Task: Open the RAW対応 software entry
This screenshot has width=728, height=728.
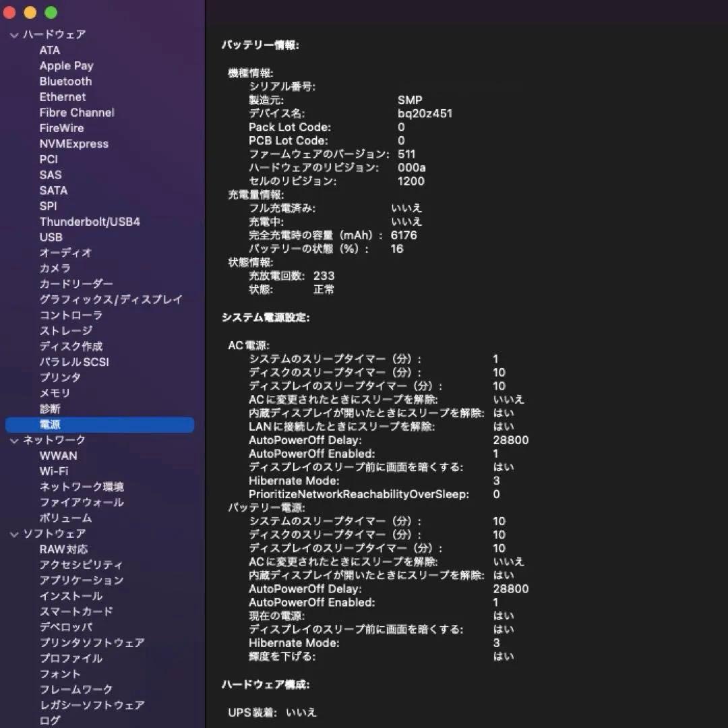Action: (x=64, y=549)
